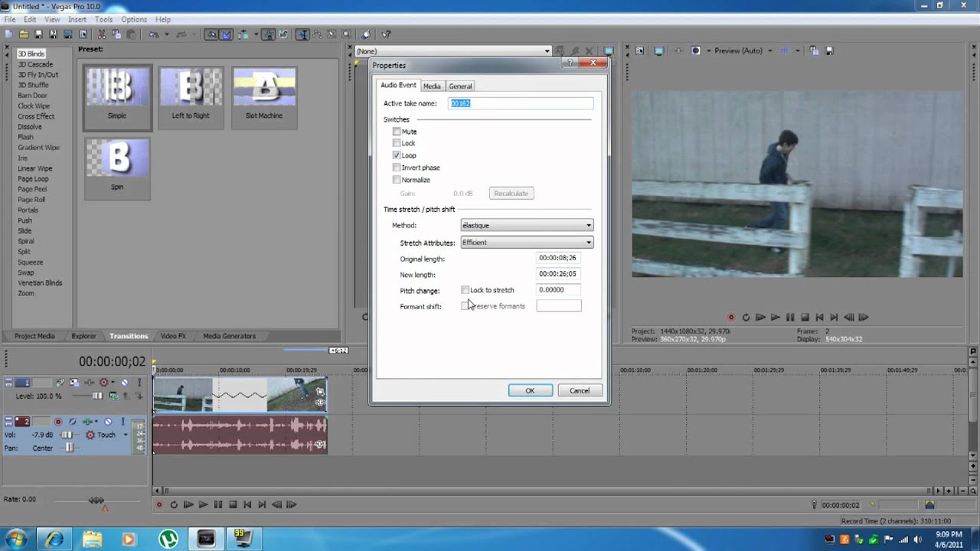Screen dimensions: 980x551
Task: Toggle Mute on video track 1
Action: [x=124, y=383]
